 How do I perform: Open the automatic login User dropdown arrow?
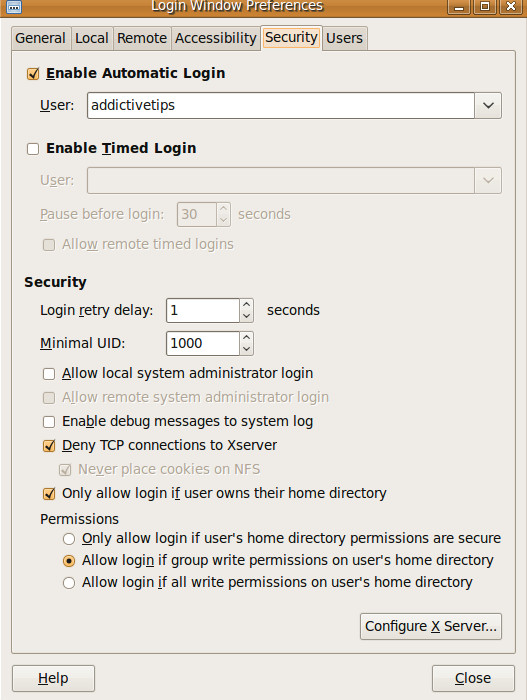488,106
